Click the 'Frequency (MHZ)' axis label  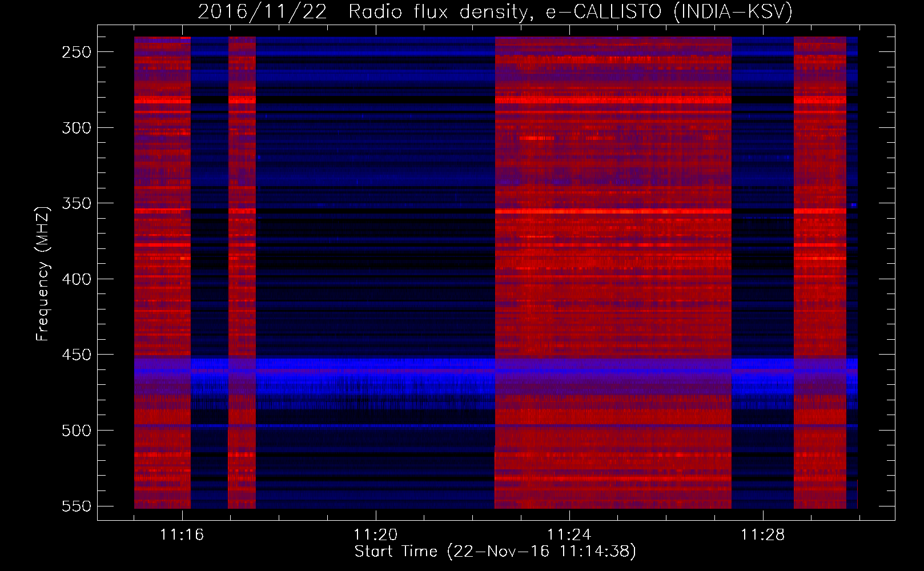[x=43, y=274]
